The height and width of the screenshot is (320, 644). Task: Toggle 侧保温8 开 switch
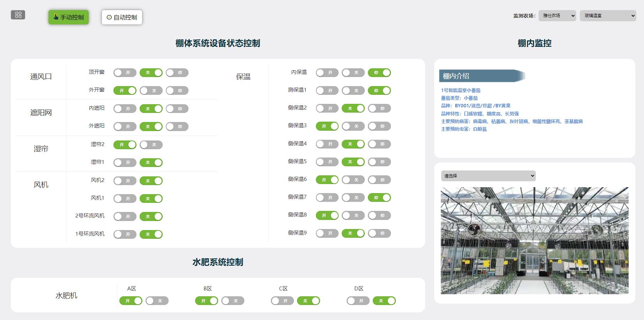pos(327,215)
